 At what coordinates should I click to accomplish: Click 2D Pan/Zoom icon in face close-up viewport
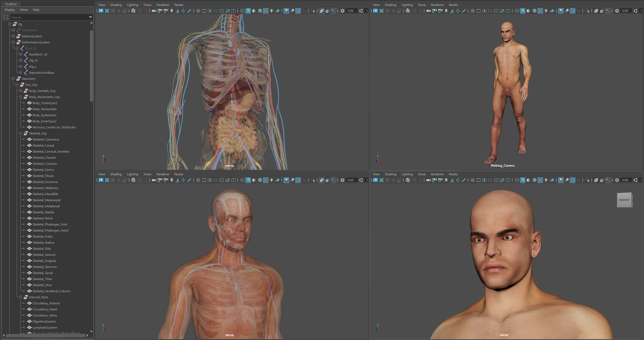click(458, 180)
